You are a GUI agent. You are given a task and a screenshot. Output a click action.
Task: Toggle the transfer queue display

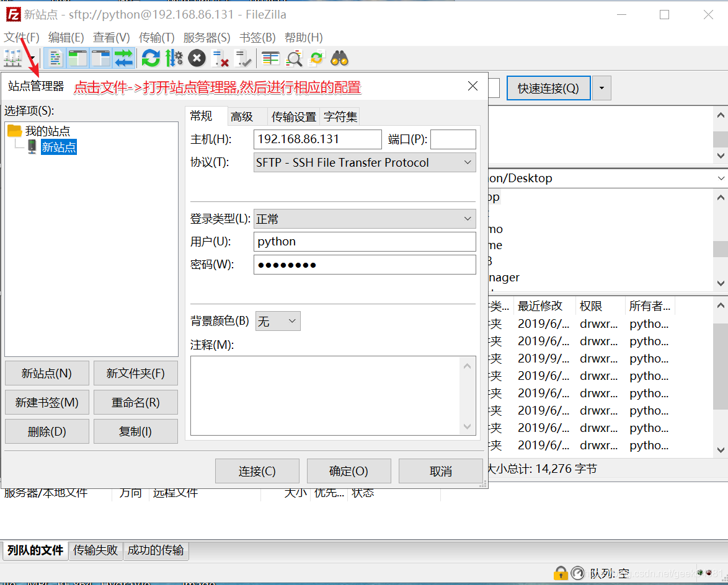pyautogui.click(x=124, y=58)
